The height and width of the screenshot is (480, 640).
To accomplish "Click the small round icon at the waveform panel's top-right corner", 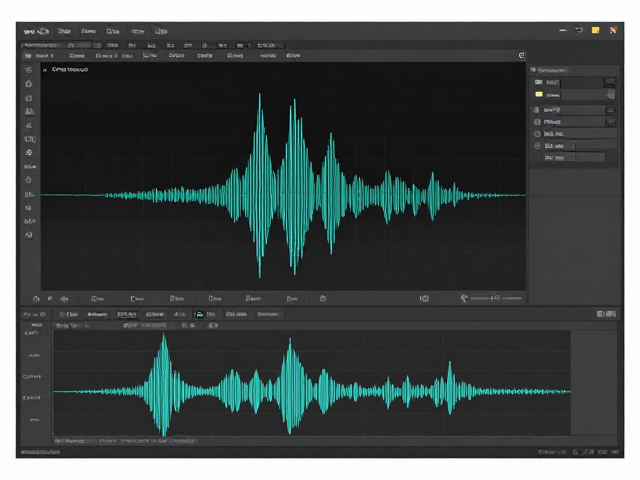I will tap(521, 56).
